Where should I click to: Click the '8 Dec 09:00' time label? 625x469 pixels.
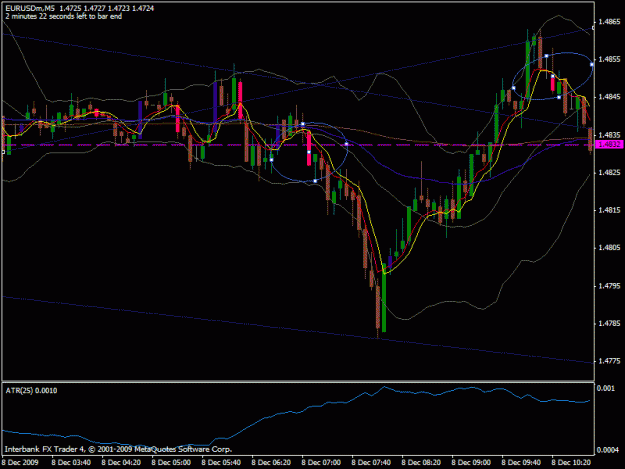point(471,462)
